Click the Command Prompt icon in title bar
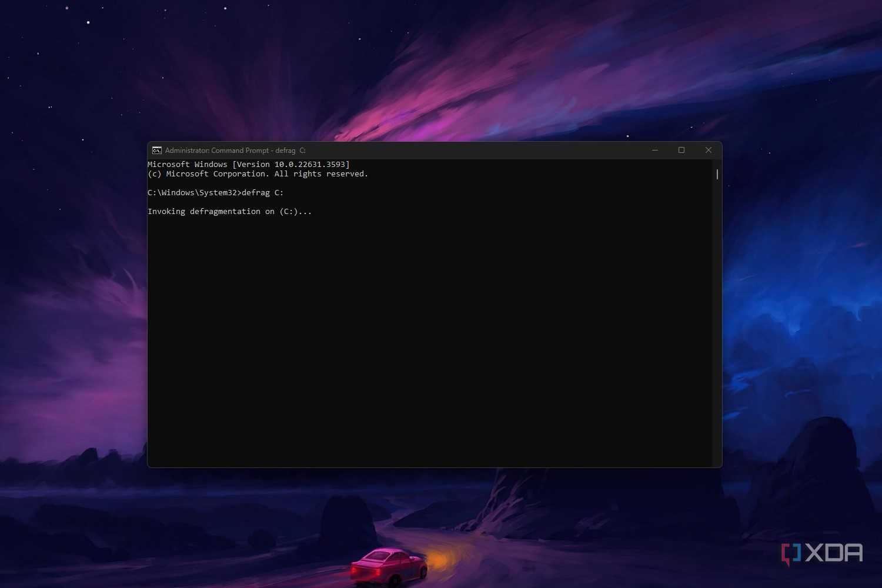 (x=157, y=151)
